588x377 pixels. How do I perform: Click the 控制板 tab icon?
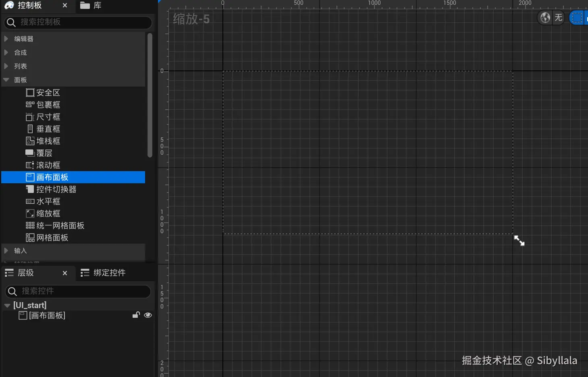(x=9, y=5)
